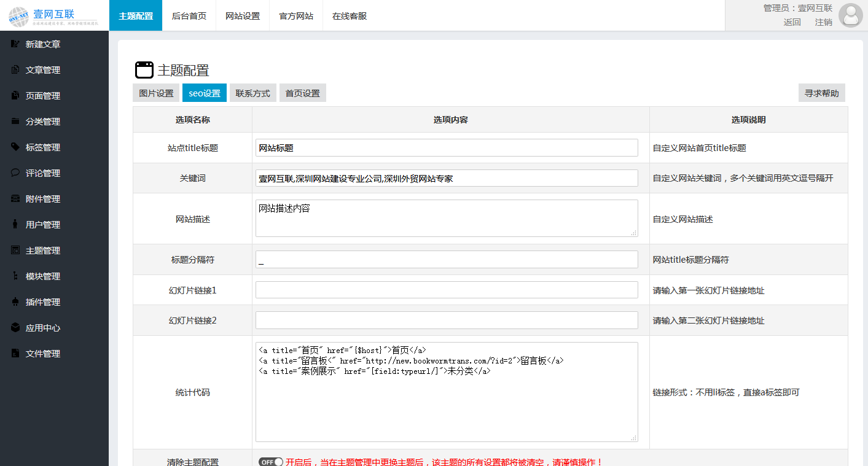This screenshot has width=868, height=466.
Task: Focus the 站点title标题 input field
Action: 447,148
